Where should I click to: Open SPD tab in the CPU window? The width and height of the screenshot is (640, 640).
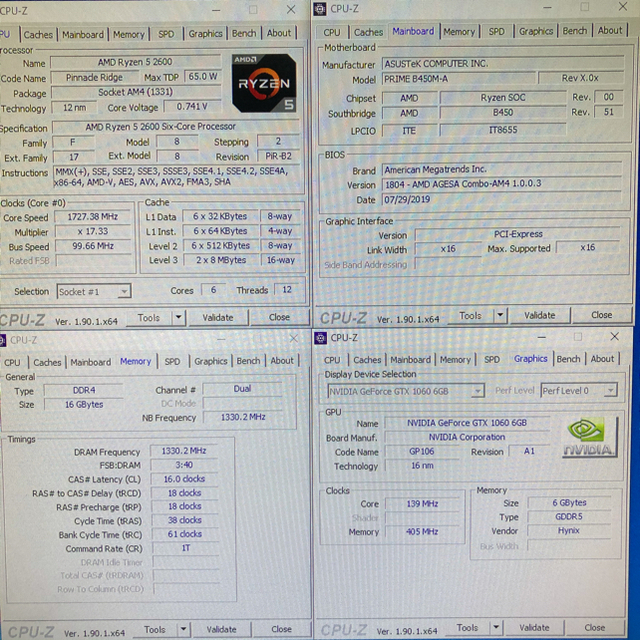(166, 34)
